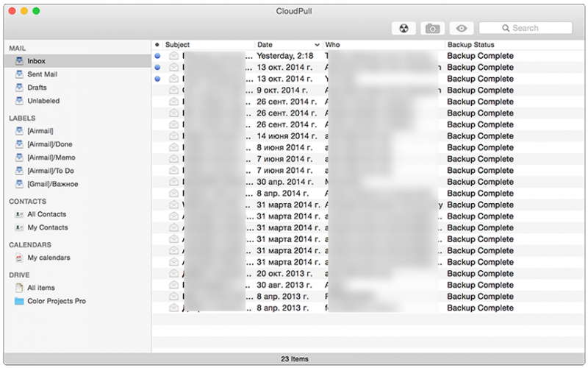The width and height of the screenshot is (588, 368).
Task: Click the Sent Mail mailbox icon
Action: coord(19,74)
